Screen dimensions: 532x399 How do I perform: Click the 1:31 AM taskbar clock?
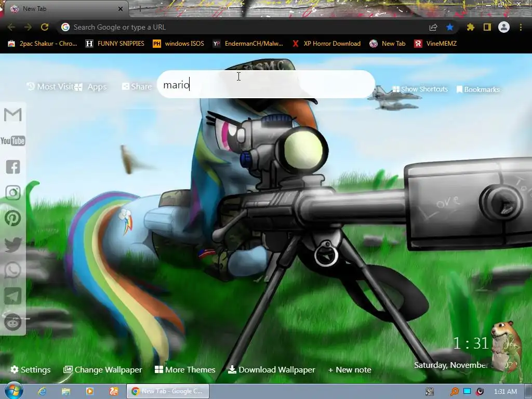505,392
